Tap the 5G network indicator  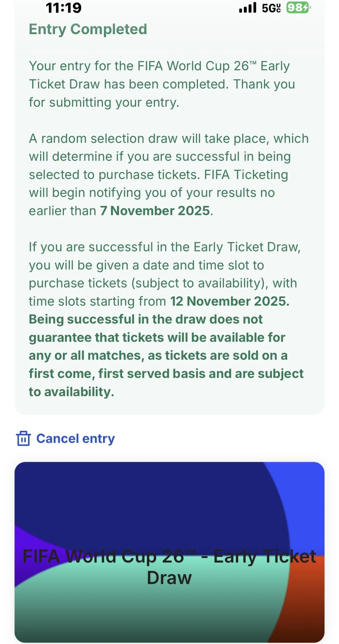(271, 7)
